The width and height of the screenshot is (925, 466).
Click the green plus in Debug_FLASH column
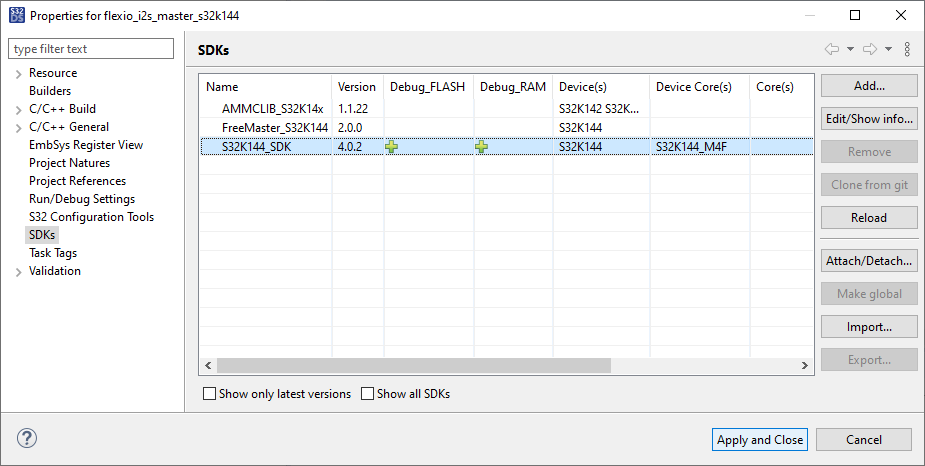[x=391, y=146]
